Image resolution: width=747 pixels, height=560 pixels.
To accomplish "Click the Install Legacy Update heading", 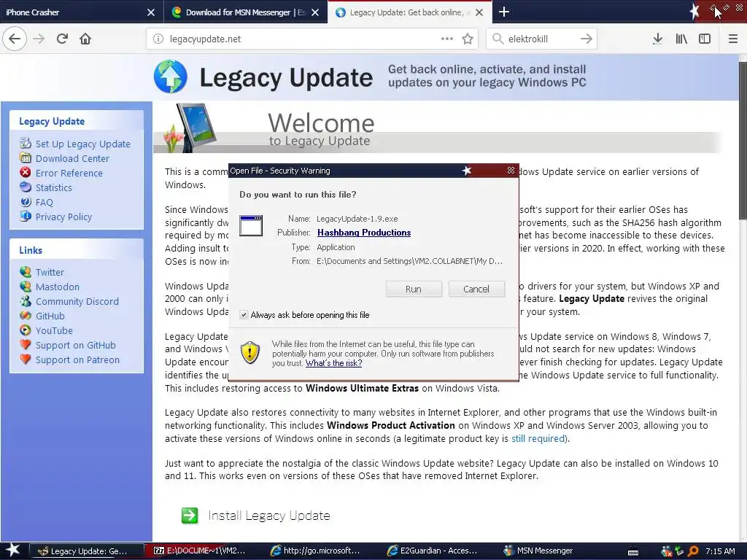I will (x=269, y=516).
